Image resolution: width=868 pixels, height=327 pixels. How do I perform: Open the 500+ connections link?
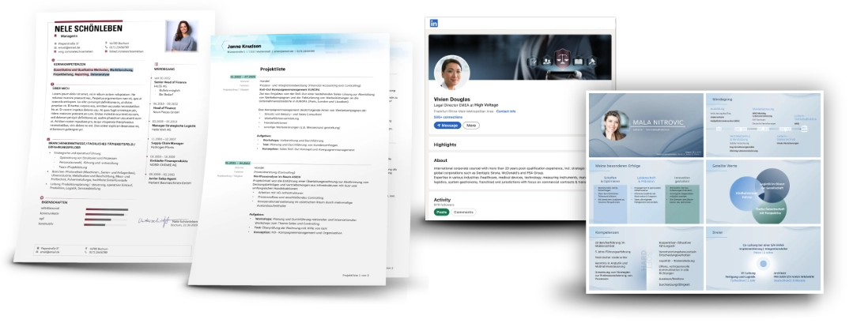click(447, 117)
